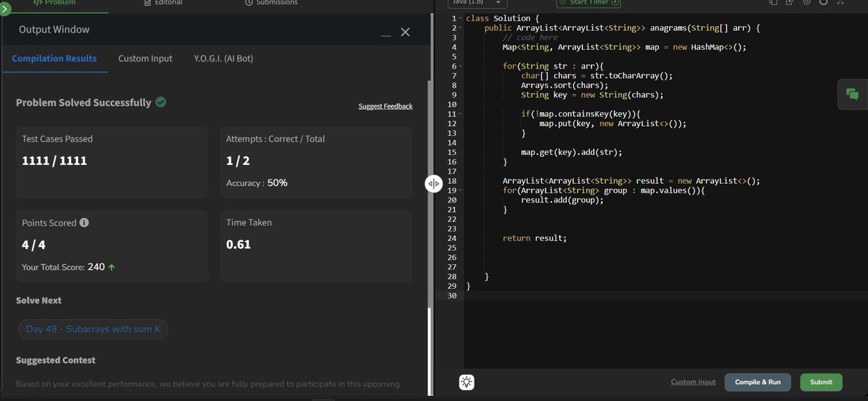
Task: Open the Problem tab
Action: [54, 3]
